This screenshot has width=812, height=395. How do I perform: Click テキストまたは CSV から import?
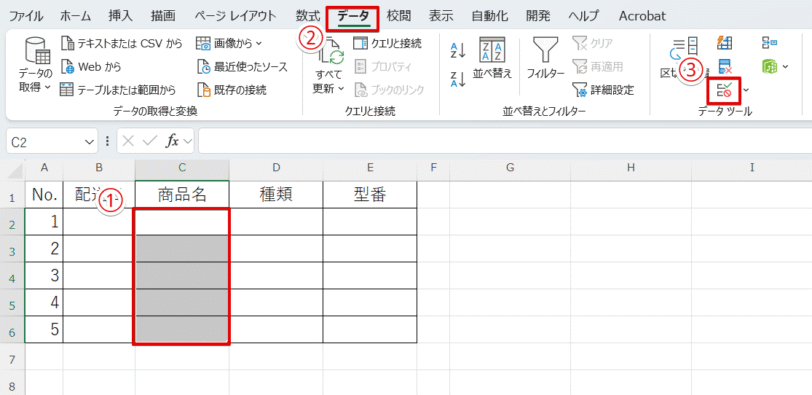pyautogui.click(x=122, y=43)
